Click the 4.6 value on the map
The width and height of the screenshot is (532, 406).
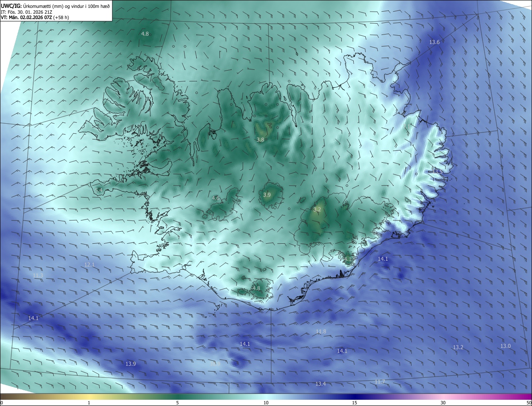tap(216, 198)
